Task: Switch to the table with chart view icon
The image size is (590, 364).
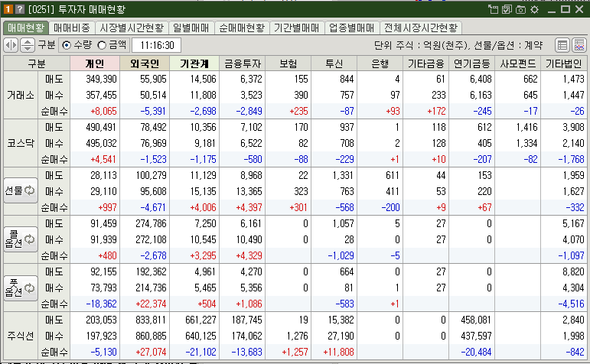Action: pos(579,46)
